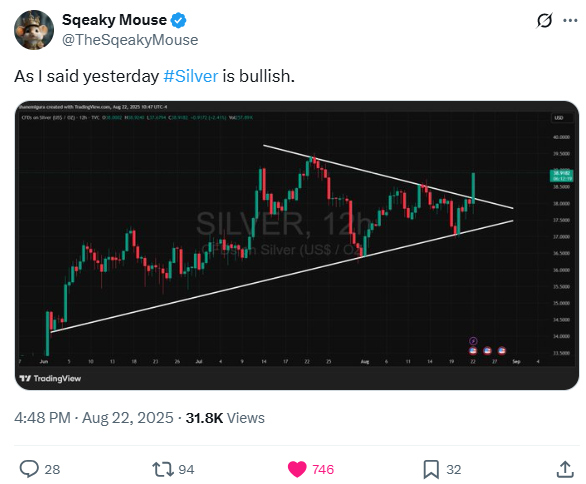Open the three-dot more options menu
The height and width of the screenshot is (484, 586).
click(x=570, y=21)
